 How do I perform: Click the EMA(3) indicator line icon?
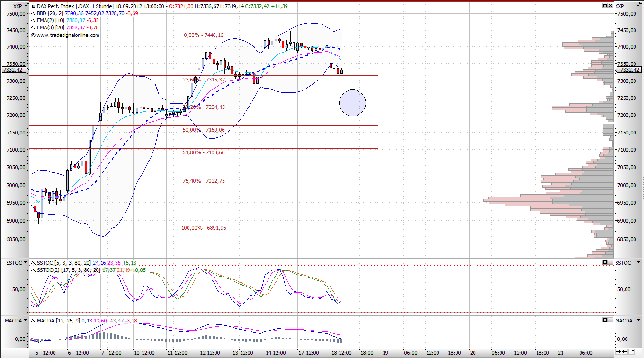[x=33, y=28]
